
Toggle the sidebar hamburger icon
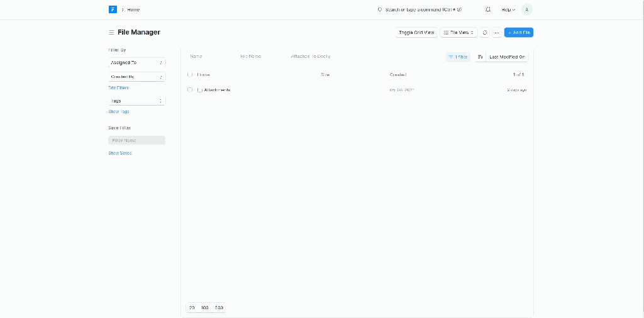tap(111, 33)
